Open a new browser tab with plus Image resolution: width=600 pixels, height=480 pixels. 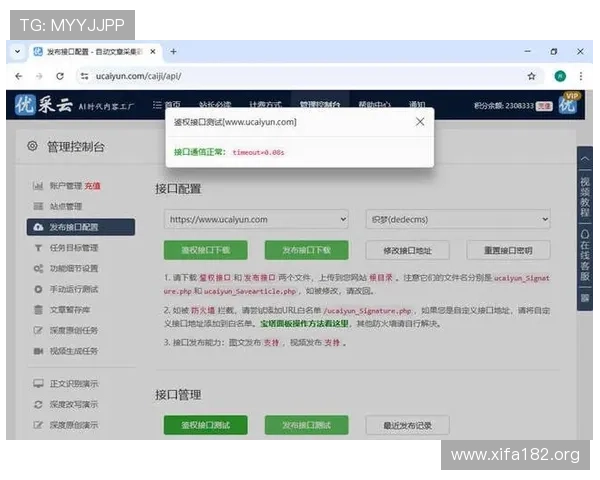pyautogui.click(x=173, y=51)
